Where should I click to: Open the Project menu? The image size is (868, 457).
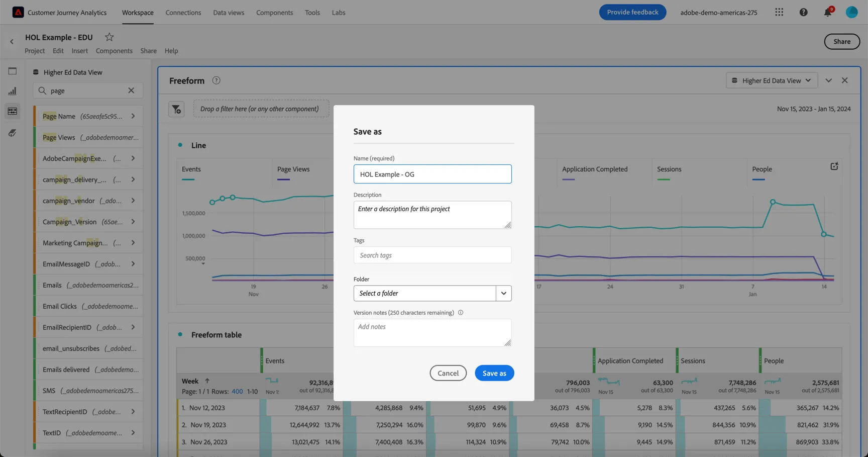[x=35, y=51]
